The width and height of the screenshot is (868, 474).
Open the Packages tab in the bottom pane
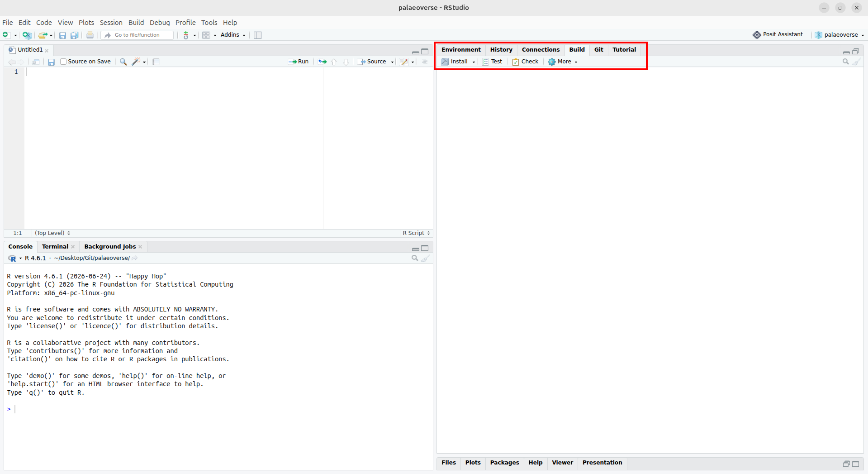[504, 463]
